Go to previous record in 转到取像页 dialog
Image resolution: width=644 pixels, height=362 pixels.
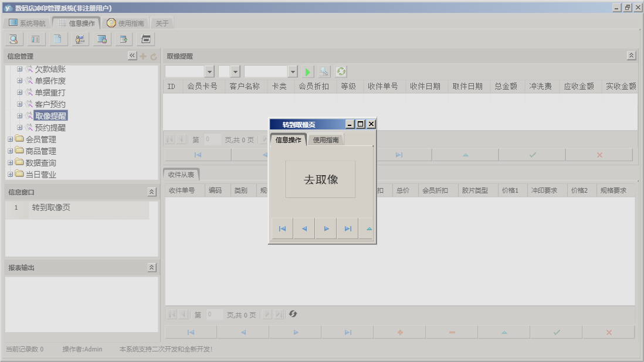(x=304, y=229)
